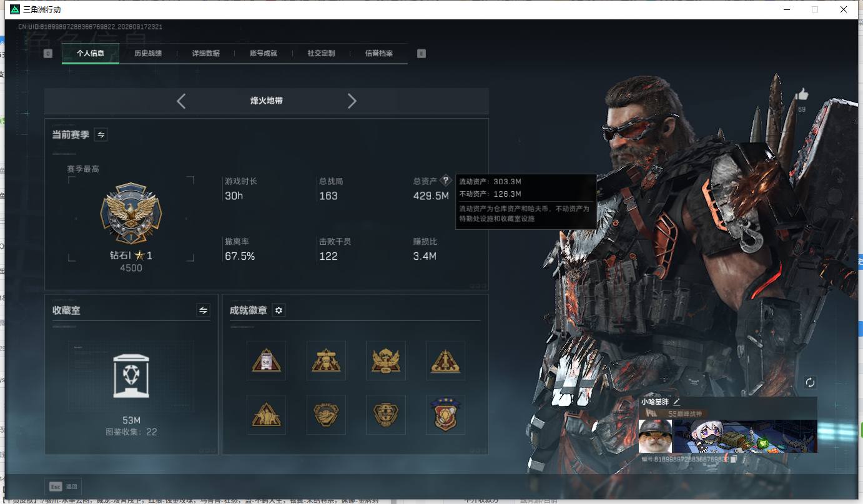Screen dimensions: 863x504
Task: Click the 流动资产 303.3M tooltip line
Action: point(490,182)
